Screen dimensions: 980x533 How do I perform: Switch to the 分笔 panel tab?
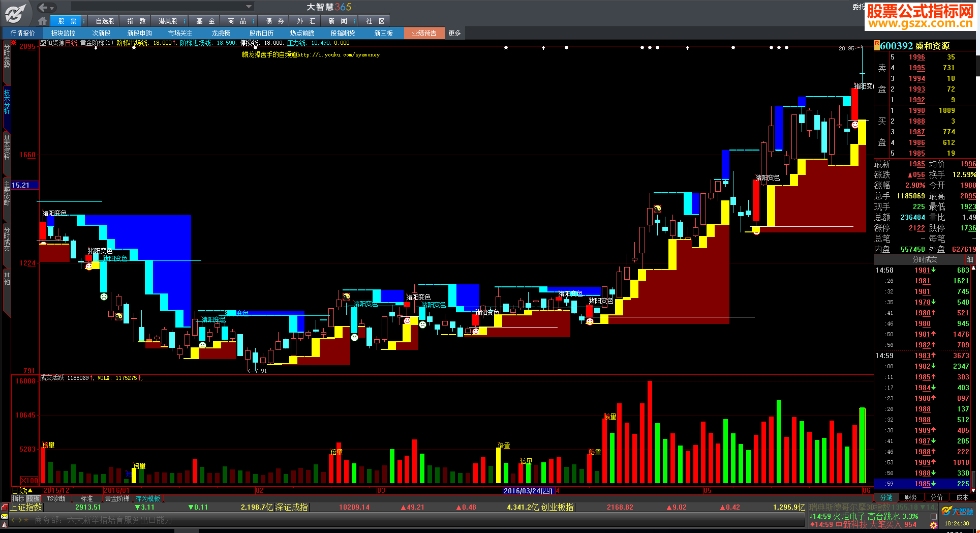[886, 497]
